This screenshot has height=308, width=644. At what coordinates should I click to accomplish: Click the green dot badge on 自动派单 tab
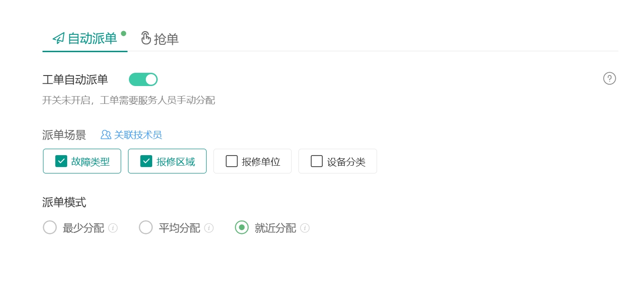coord(123,33)
